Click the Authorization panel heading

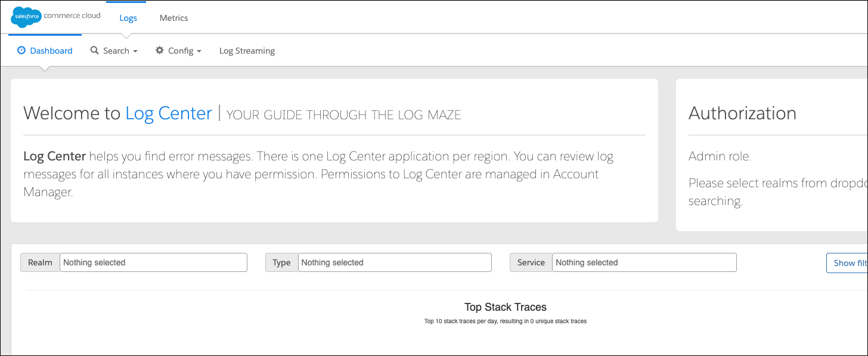click(x=742, y=113)
